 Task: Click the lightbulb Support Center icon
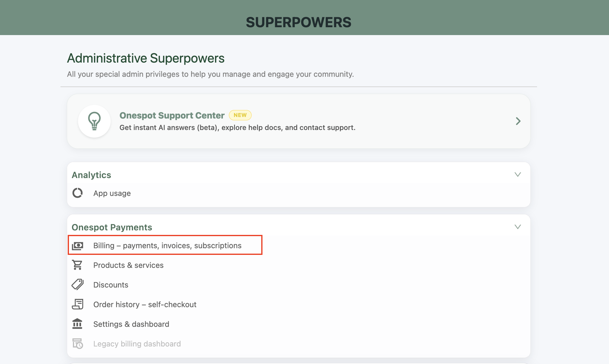click(94, 121)
